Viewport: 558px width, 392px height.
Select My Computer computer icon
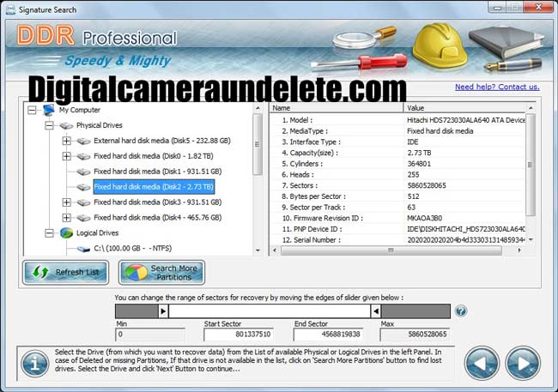(x=49, y=110)
